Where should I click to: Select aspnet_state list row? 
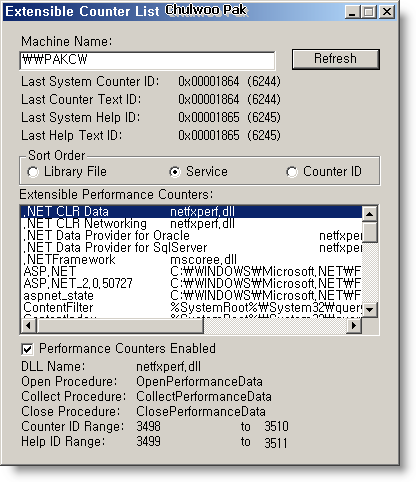point(191,296)
